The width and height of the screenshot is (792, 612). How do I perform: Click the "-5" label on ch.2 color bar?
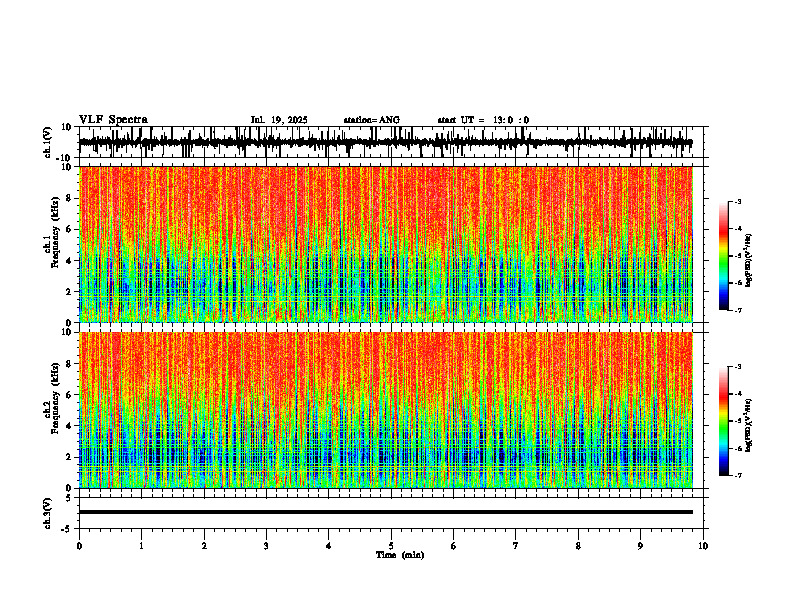738,421
